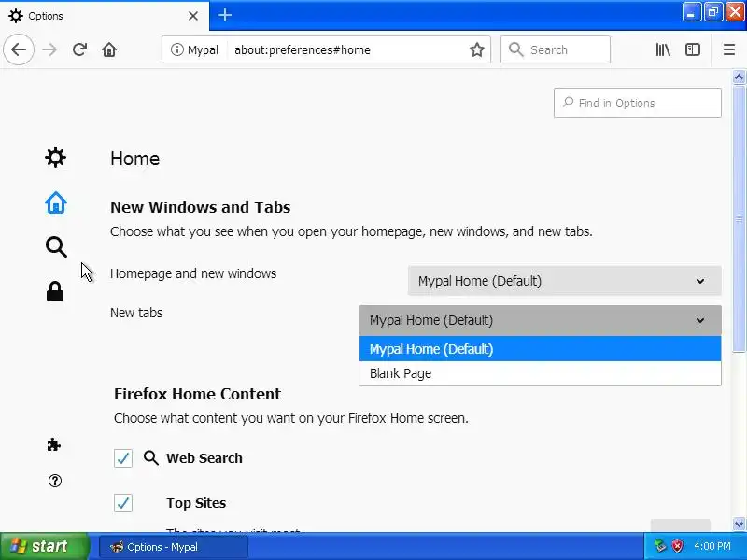Click the Find in Options field
The width and height of the screenshot is (747, 560).
tap(638, 104)
